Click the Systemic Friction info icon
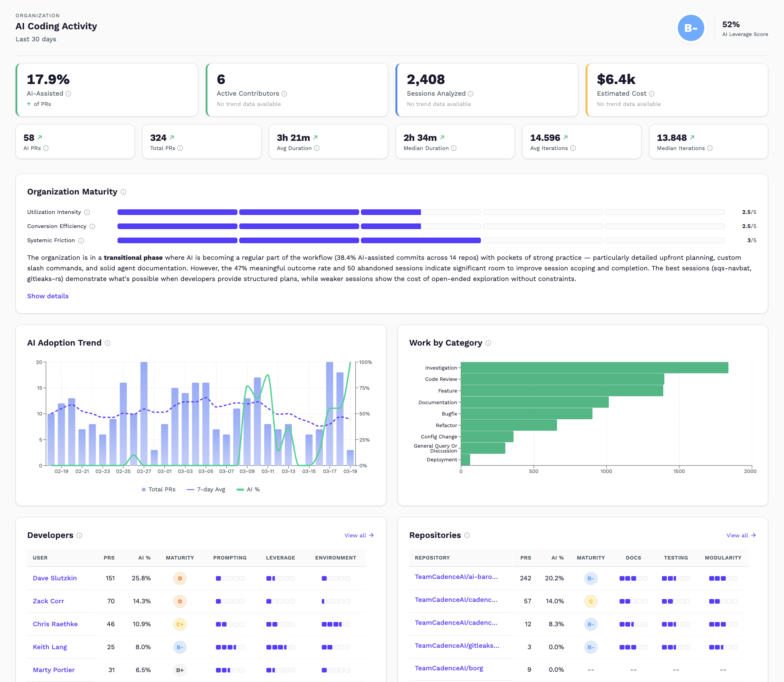This screenshot has height=682, width=784. (x=81, y=240)
